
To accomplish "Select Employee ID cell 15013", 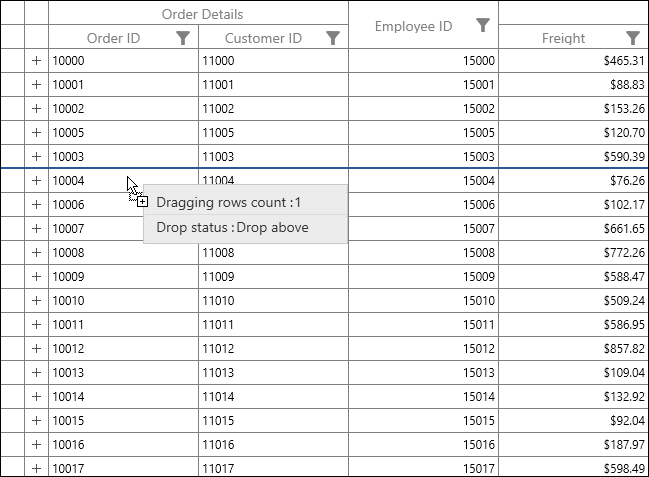I will coord(423,373).
